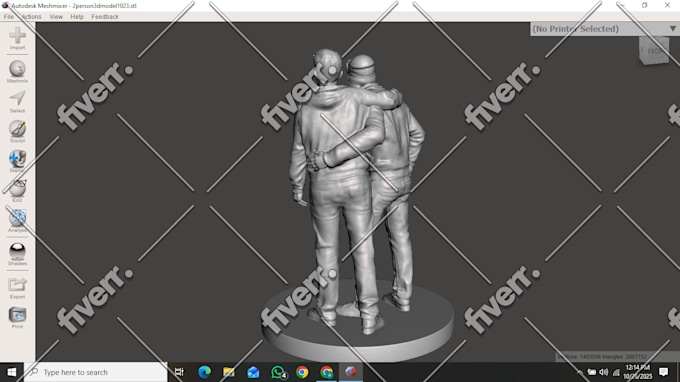Open the Analysis tool panel
The width and height of the screenshot is (680, 382).
coord(17,221)
